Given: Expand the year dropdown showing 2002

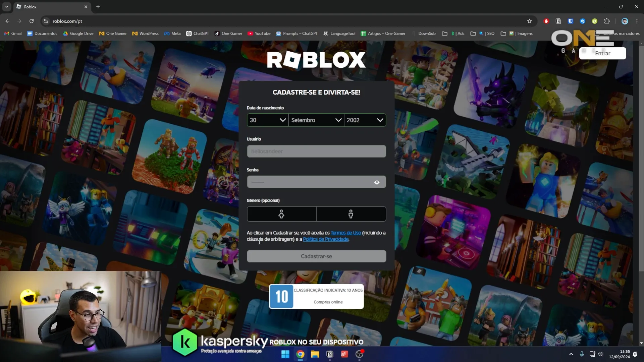Looking at the screenshot, I should [x=365, y=120].
